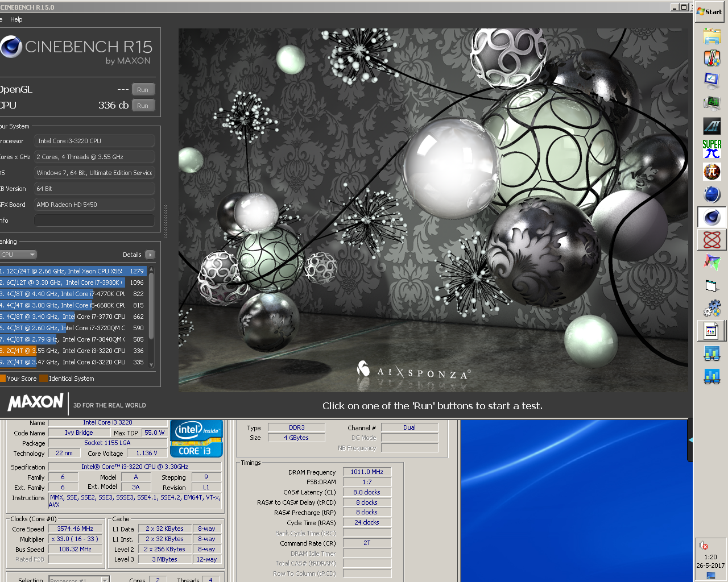This screenshot has width=728, height=582.
Task: Select the Core i5-6600K ranking row
Action: 73,305
